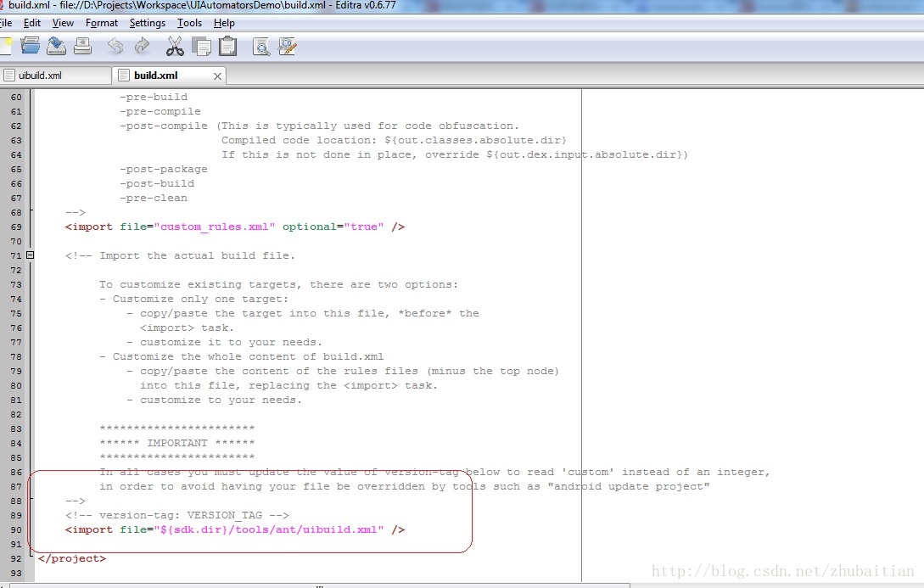Image resolution: width=924 pixels, height=588 pixels.
Task: Switch to the uibuild.xml tab
Action: coord(55,76)
